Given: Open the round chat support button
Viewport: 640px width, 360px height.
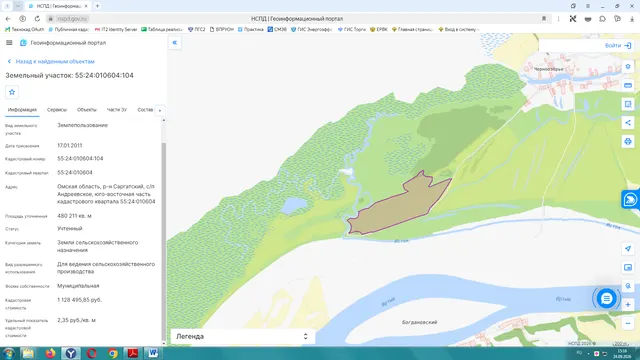Looking at the screenshot, I should tap(606, 298).
